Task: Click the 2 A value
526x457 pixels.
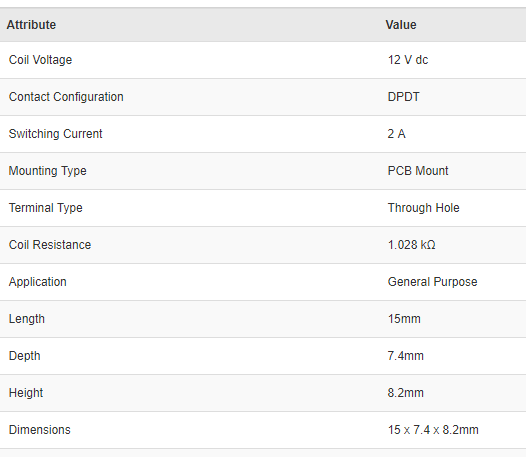Action: coord(397,134)
